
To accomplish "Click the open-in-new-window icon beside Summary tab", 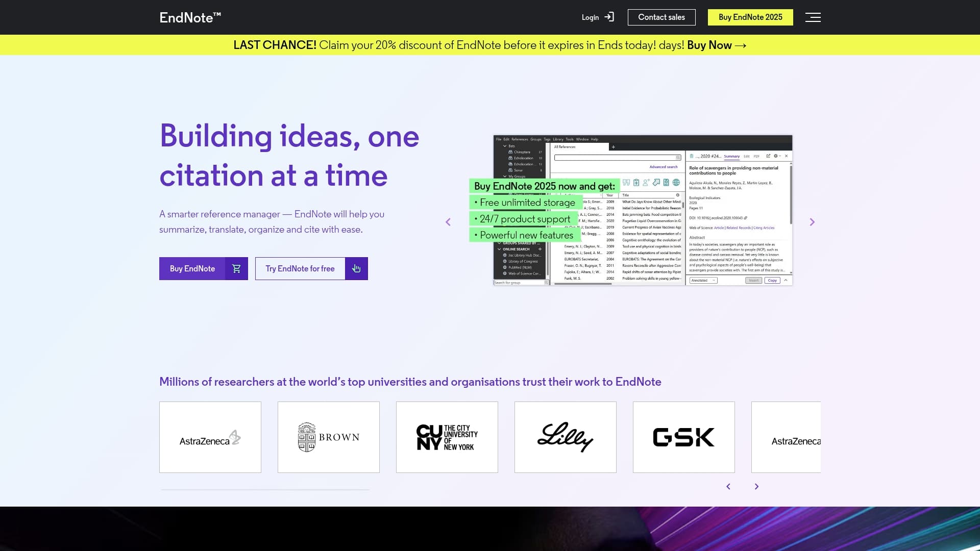I will point(769,156).
